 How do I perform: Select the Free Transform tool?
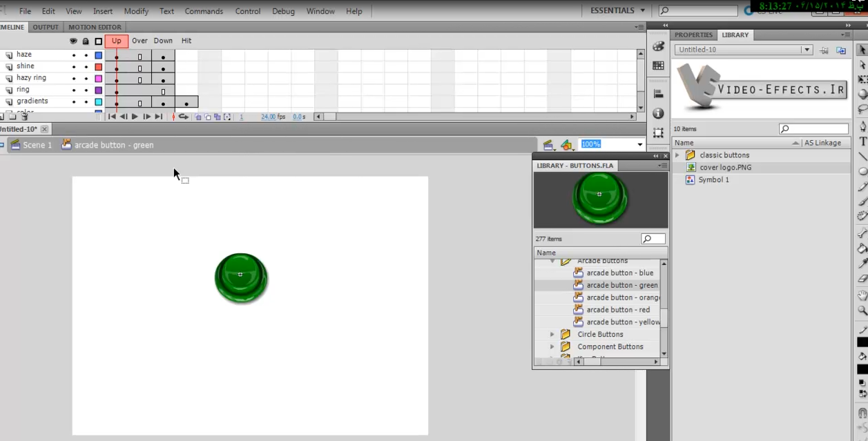(x=862, y=79)
